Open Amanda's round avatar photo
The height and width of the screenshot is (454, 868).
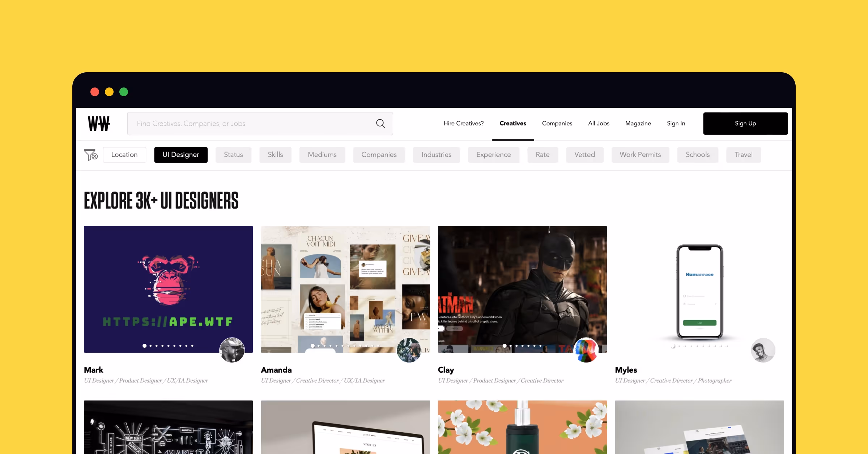tap(409, 350)
